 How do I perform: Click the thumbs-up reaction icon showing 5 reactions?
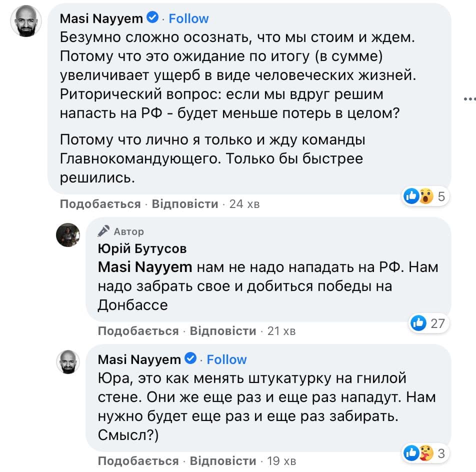coord(411,196)
